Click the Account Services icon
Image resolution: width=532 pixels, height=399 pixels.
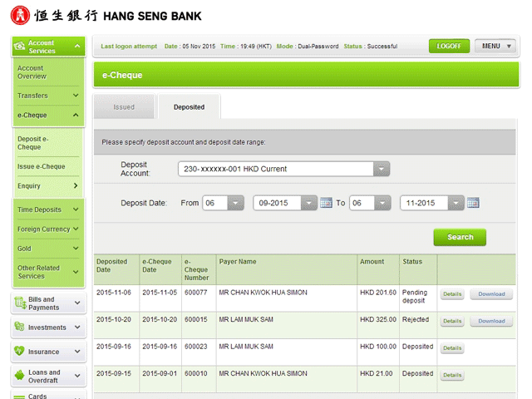click(20, 47)
